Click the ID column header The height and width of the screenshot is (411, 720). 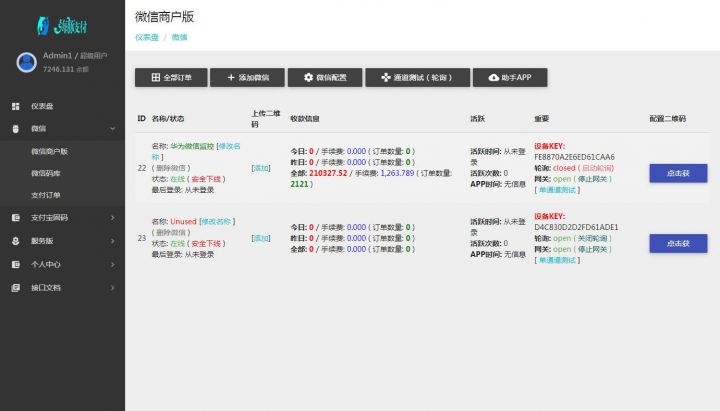(141, 118)
